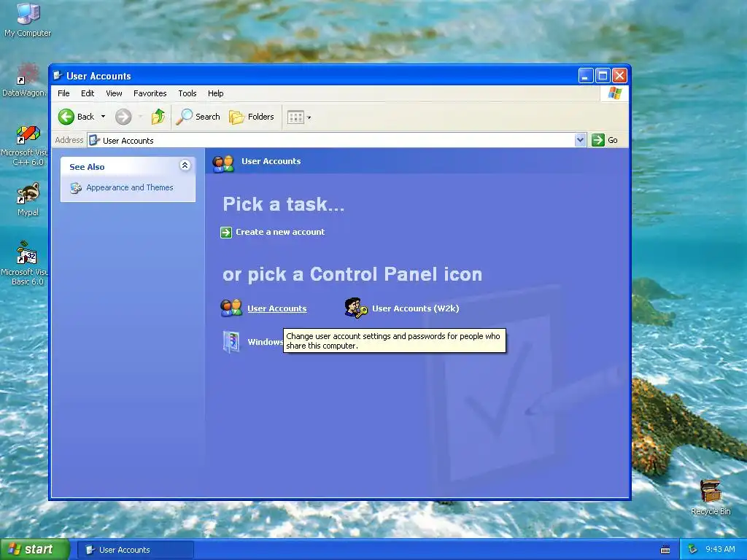Click the title bar window icon
The width and height of the screenshot is (747, 560).
coord(58,75)
